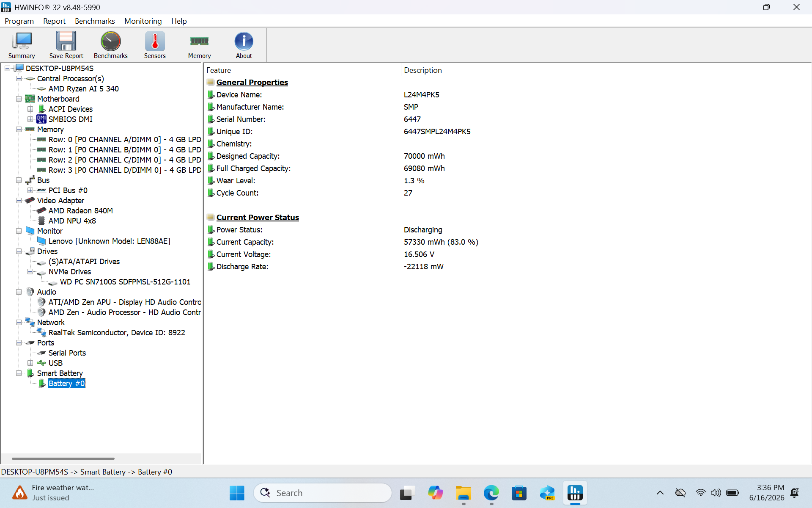Select the ACPI Devices node

tap(70, 109)
